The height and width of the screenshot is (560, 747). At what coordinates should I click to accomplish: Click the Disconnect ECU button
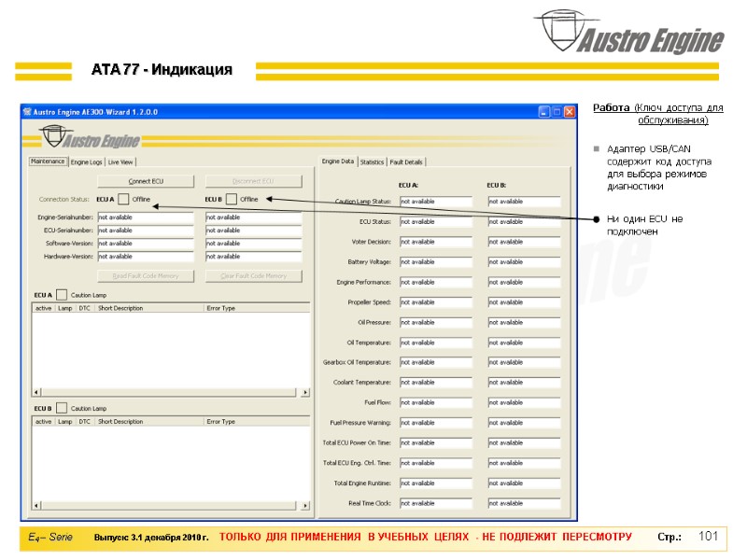253,180
